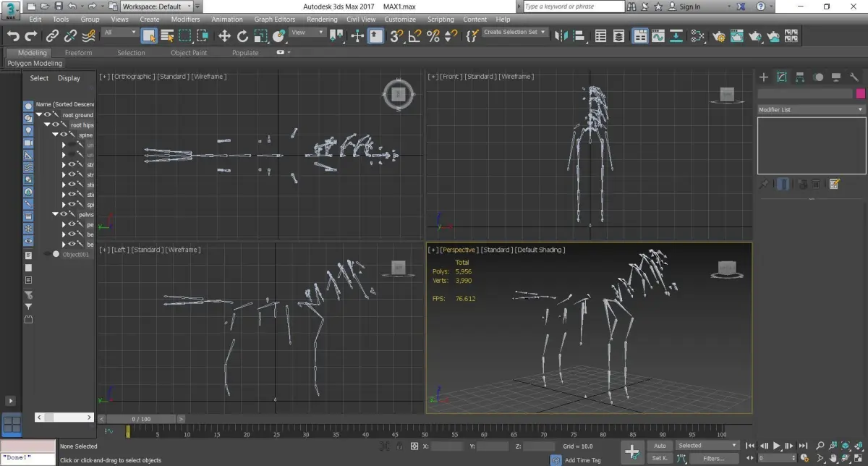Image resolution: width=868 pixels, height=466 pixels.
Task: Toggle Angle Snap in toolbar
Action: click(x=414, y=35)
